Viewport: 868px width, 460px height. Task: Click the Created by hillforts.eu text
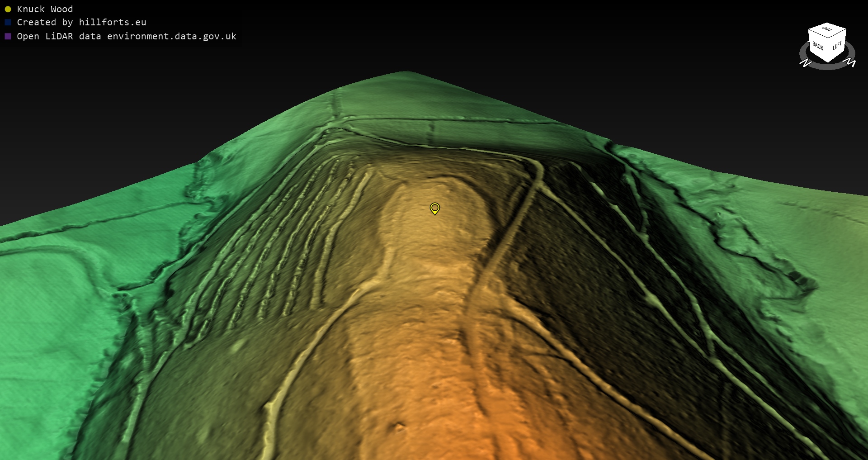tap(81, 22)
